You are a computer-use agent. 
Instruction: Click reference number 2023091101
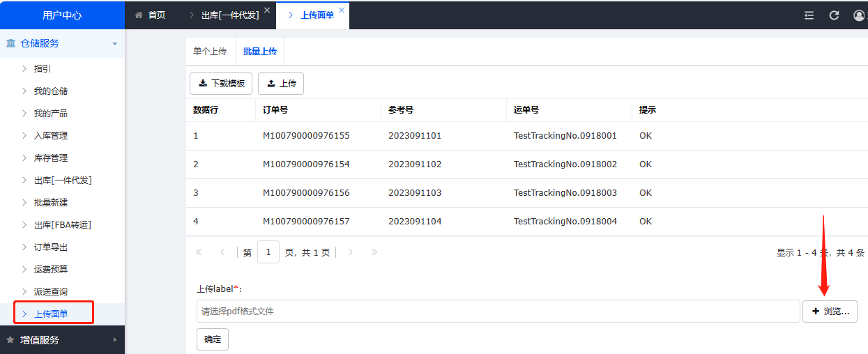coord(415,136)
